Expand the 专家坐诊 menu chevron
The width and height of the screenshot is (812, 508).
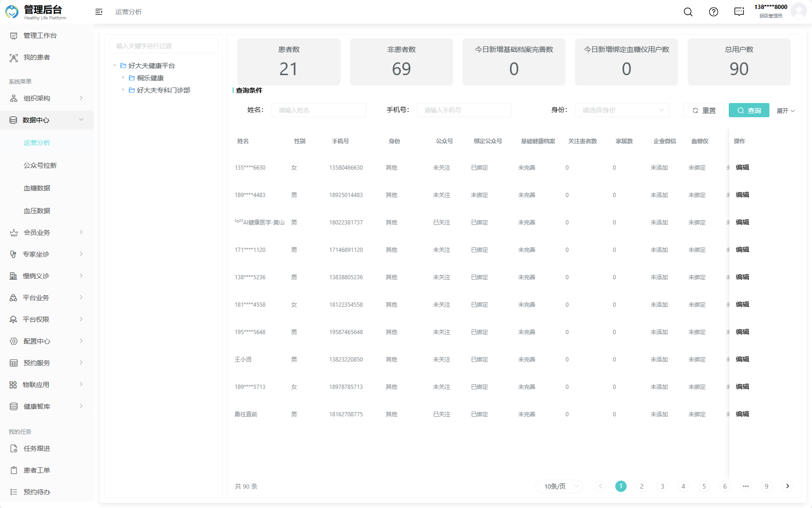pyautogui.click(x=81, y=254)
